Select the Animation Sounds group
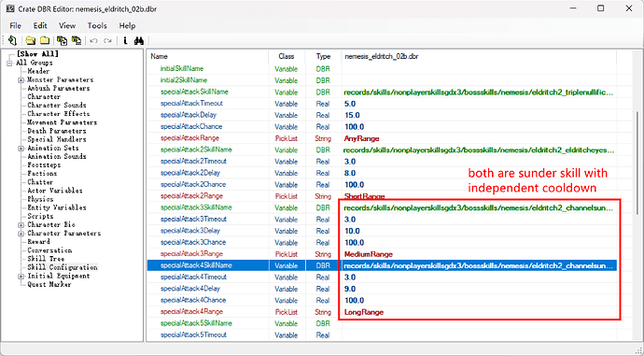644x356 pixels. point(57,157)
